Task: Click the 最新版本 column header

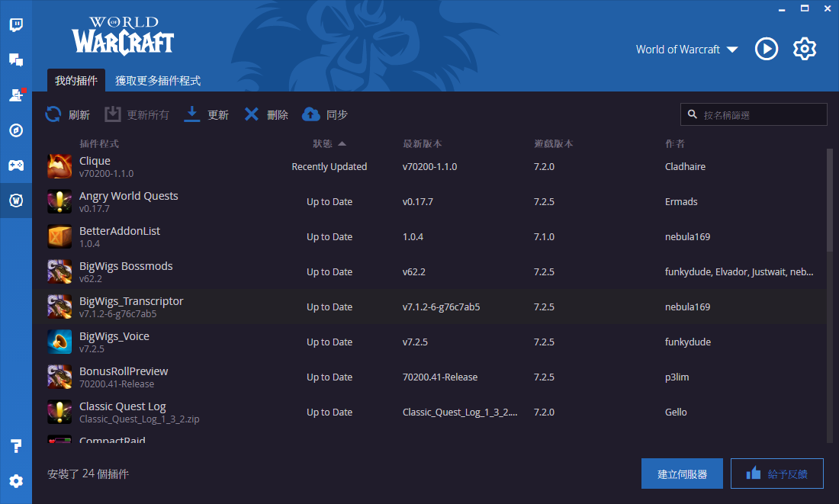Action: pos(423,143)
